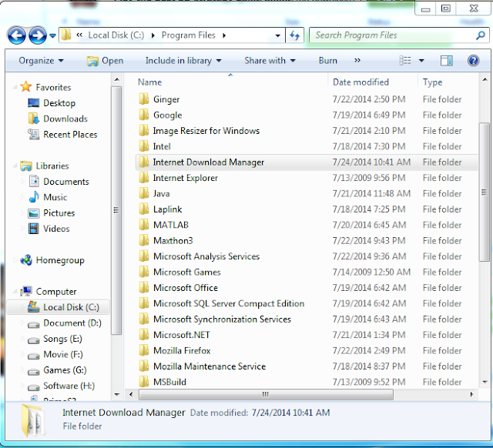Go back with the blue Back arrow
The image size is (493, 448).
click(x=16, y=35)
